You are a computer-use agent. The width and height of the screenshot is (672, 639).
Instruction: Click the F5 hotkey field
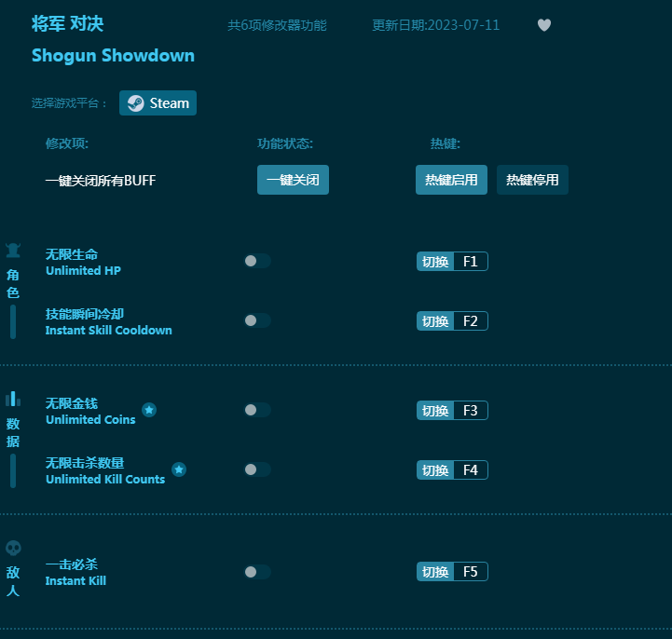471,571
